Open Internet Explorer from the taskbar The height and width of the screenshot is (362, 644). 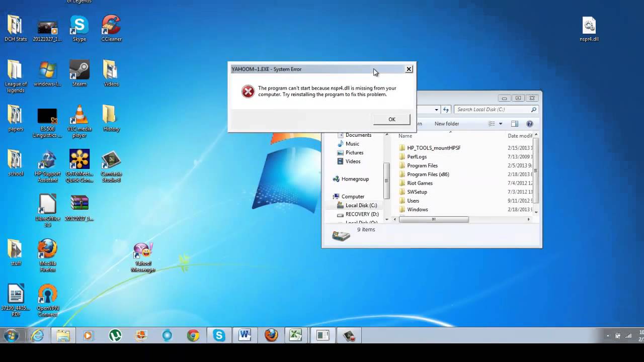37,335
